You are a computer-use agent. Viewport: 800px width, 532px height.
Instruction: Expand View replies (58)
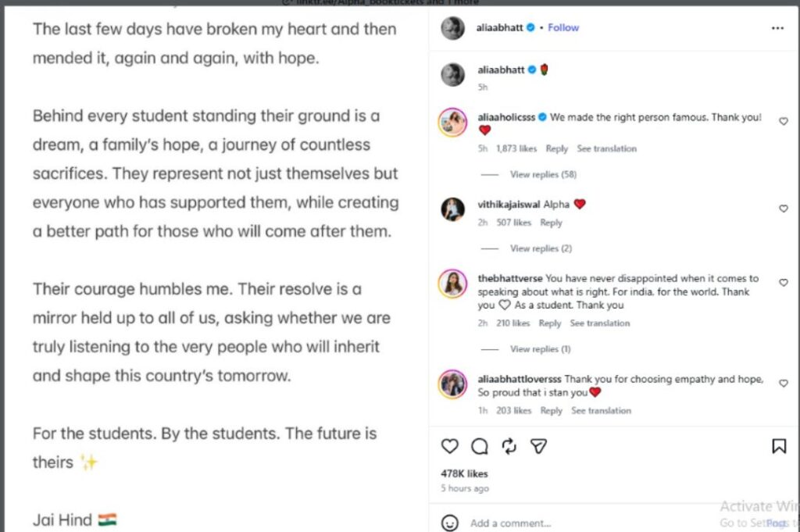click(x=543, y=174)
